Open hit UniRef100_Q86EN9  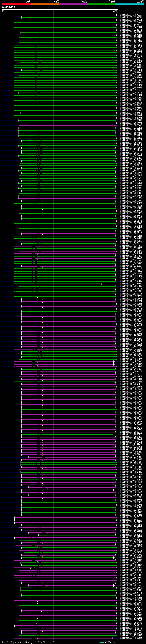(131, 286)
